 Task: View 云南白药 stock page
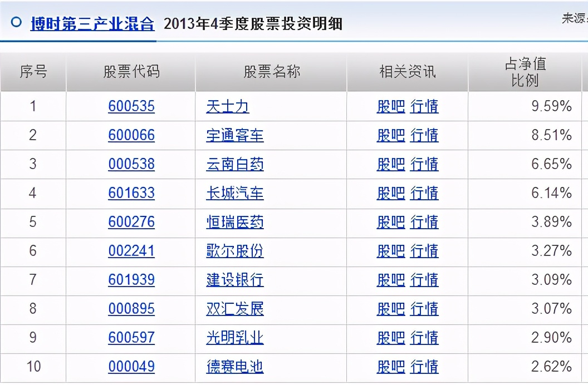pyautogui.click(x=234, y=164)
